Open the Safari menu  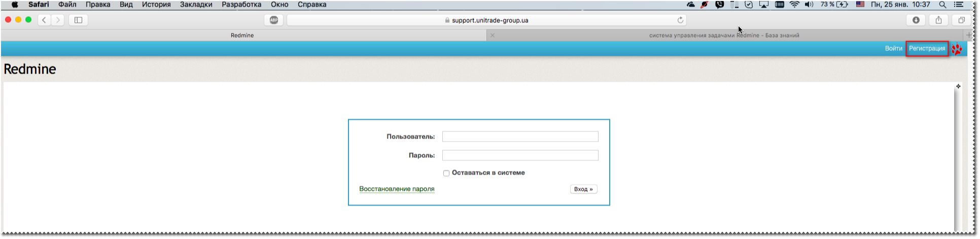tap(39, 5)
